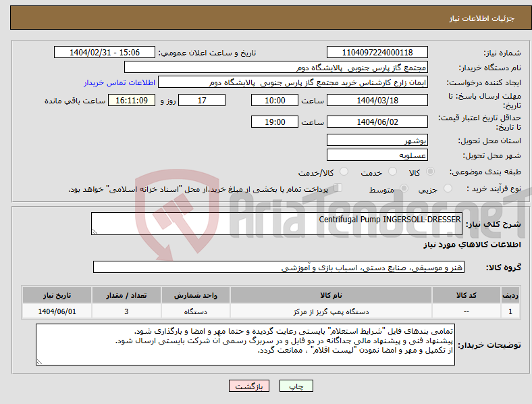
Task: Click the delivery province field بوشهر
Action: tap(377, 141)
